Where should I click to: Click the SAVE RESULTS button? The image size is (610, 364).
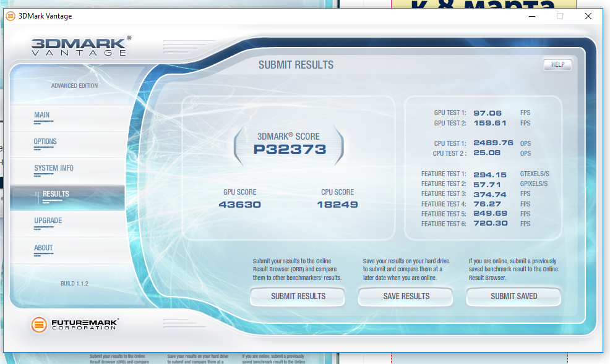pos(406,297)
